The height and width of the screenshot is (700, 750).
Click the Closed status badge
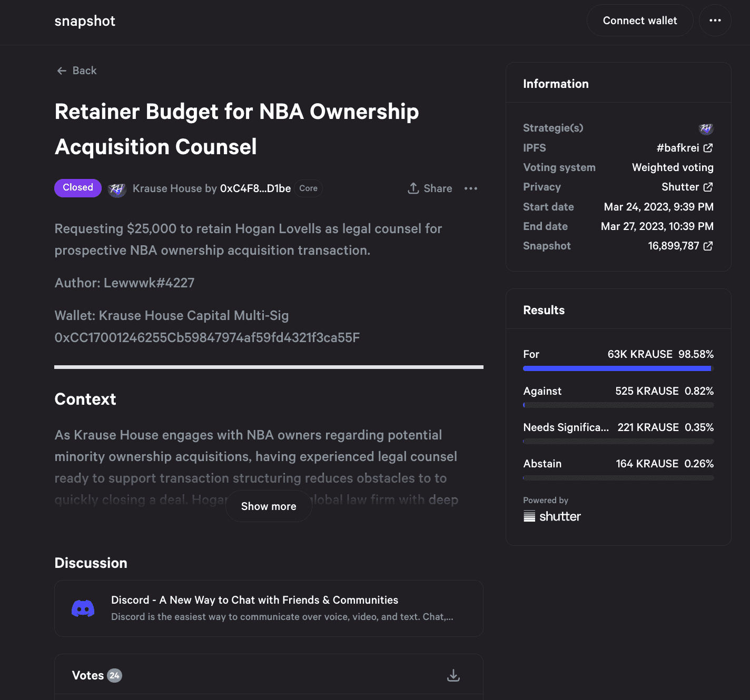[78, 188]
